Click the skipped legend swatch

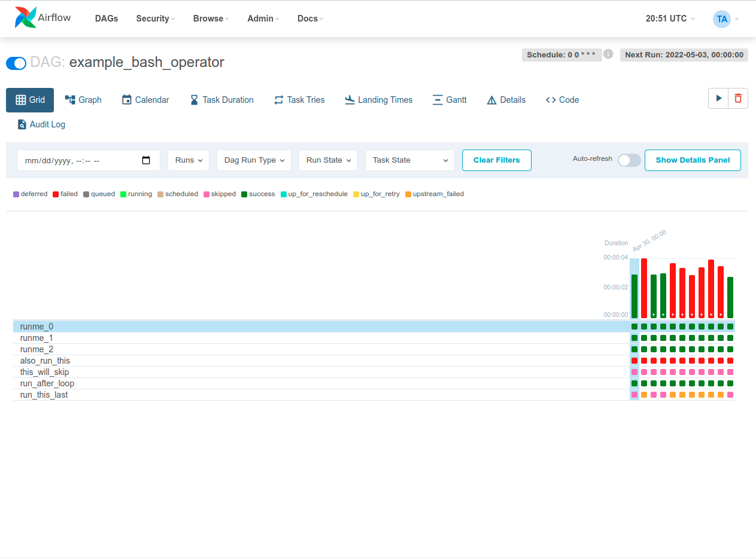pyautogui.click(x=207, y=194)
